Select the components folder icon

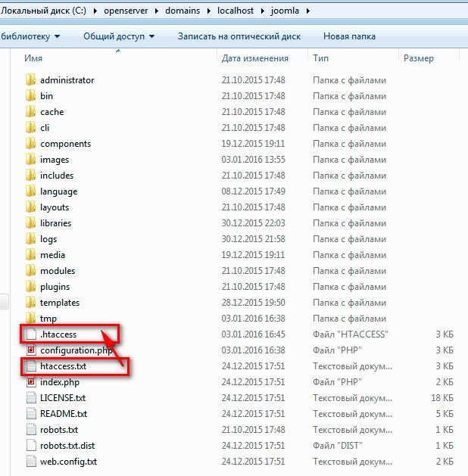[x=30, y=143]
